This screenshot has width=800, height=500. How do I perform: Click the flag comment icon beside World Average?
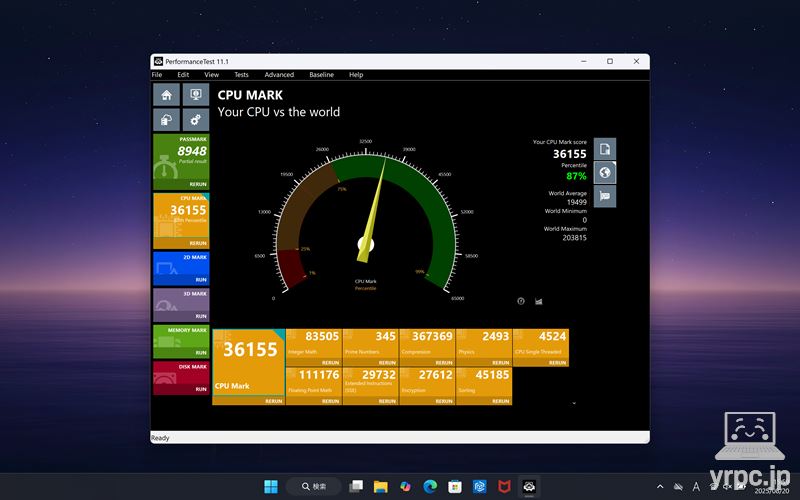[605, 196]
